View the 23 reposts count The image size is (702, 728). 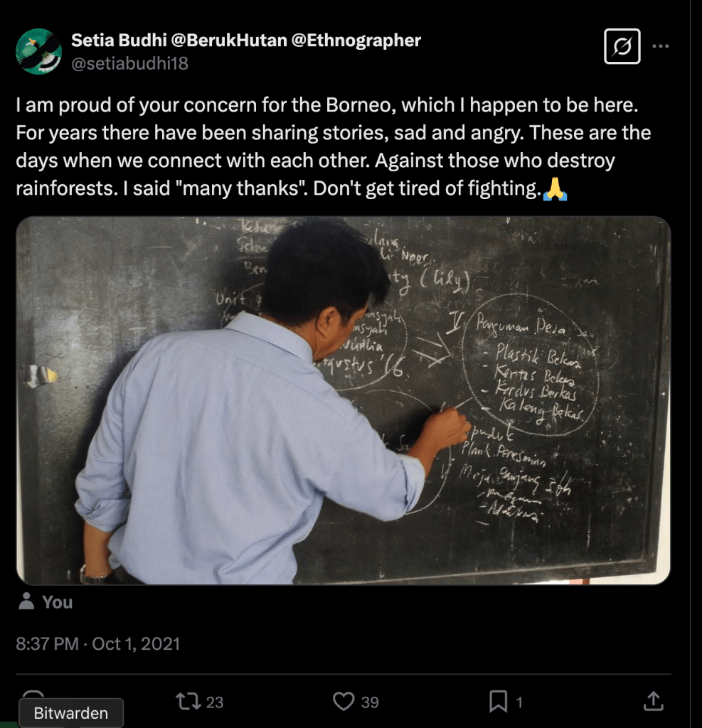(x=215, y=702)
